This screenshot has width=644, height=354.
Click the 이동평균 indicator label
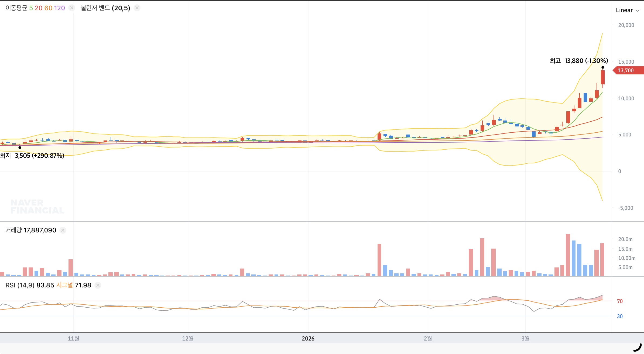tap(16, 8)
